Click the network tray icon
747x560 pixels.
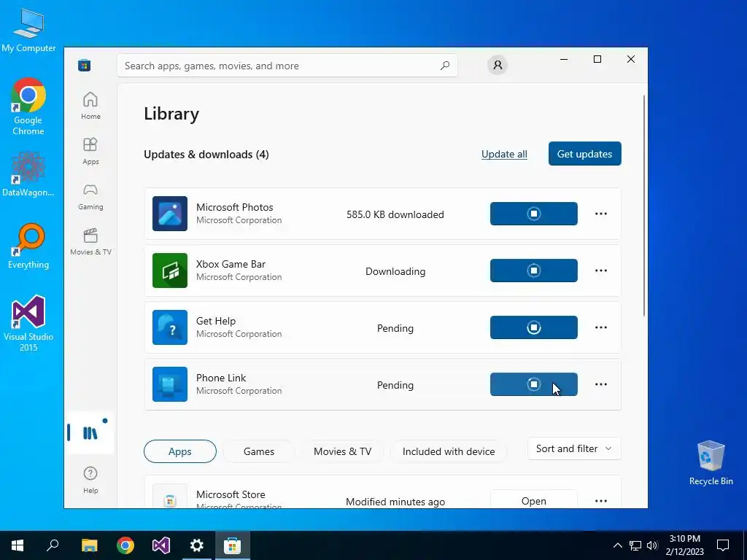point(635,545)
